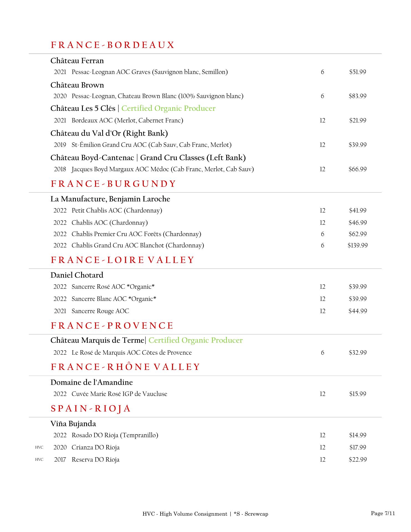This screenshot has height=532, width=411.
Task: Select the Le Rosé de Marquis wine line
Action: 132,353
